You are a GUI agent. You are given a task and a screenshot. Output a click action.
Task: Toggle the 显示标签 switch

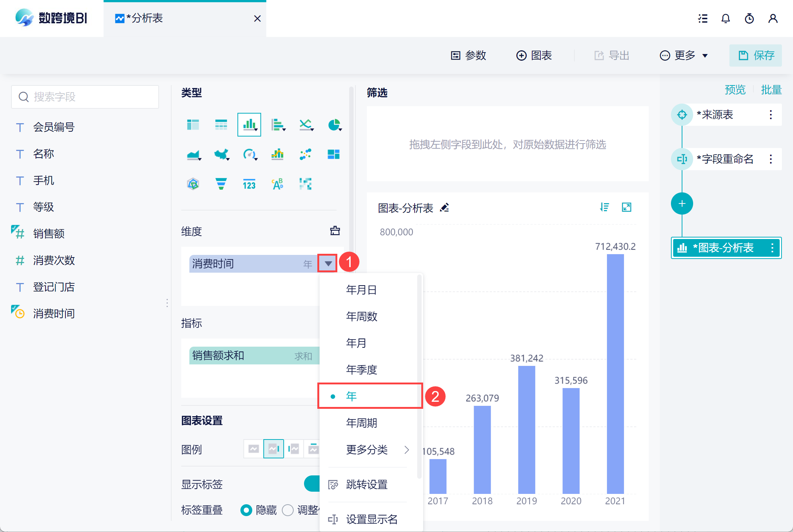pyautogui.click(x=312, y=484)
